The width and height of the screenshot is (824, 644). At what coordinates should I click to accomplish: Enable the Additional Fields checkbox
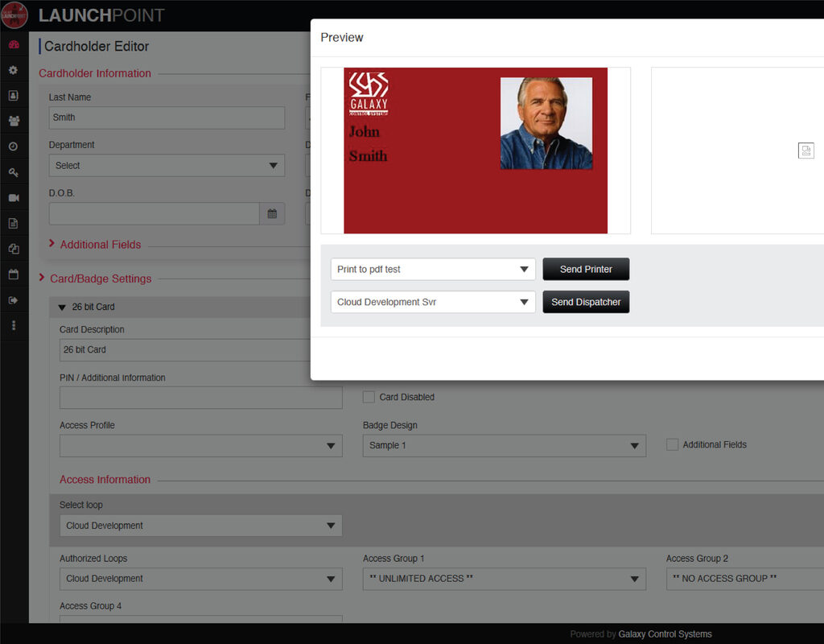coord(672,444)
